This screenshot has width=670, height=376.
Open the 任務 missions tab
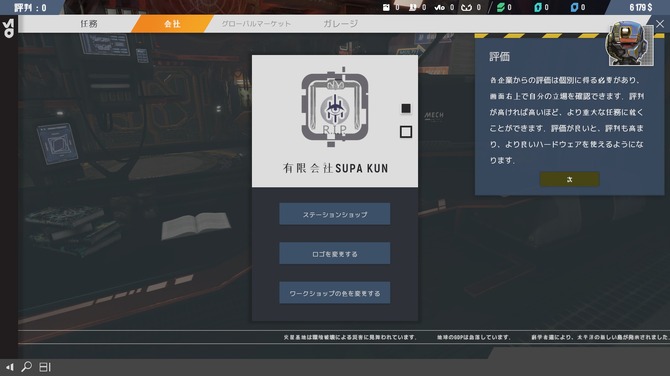pos(89,24)
